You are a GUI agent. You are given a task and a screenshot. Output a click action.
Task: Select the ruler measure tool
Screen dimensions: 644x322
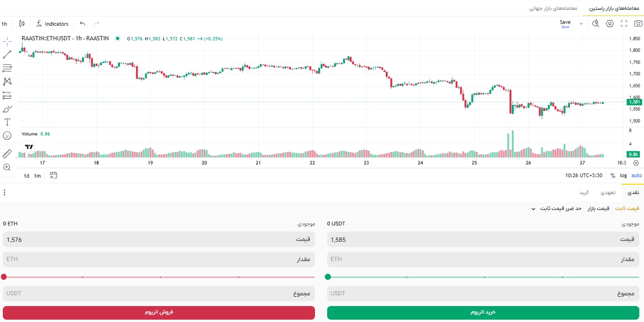click(x=7, y=154)
